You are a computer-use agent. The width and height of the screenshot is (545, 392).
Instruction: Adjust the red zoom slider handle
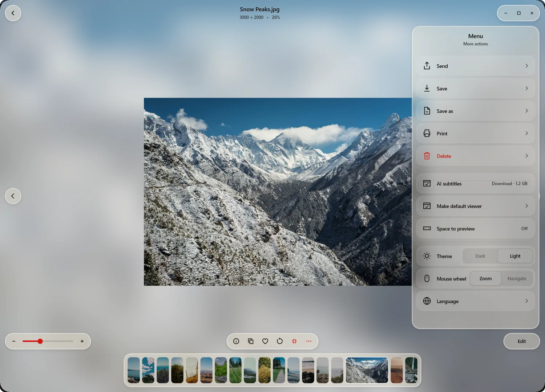click(40, 341)
